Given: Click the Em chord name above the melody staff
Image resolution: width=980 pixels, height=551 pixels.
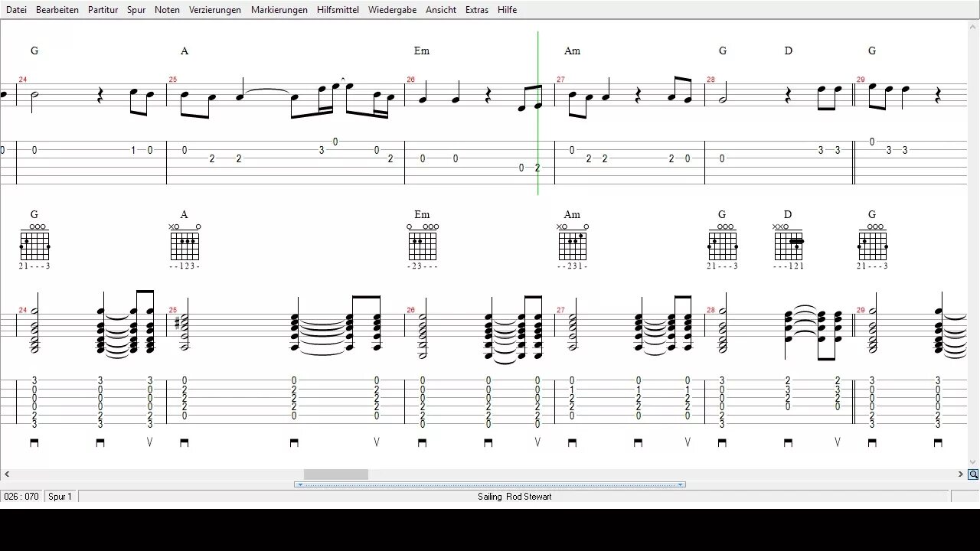Looking at the screenshot, I should tap(422, 51).
